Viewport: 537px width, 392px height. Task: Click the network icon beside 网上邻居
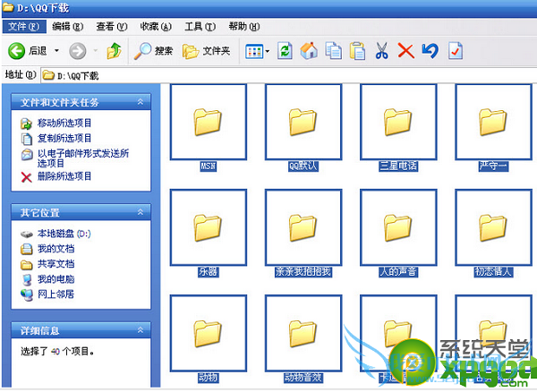tap(26, 294)
